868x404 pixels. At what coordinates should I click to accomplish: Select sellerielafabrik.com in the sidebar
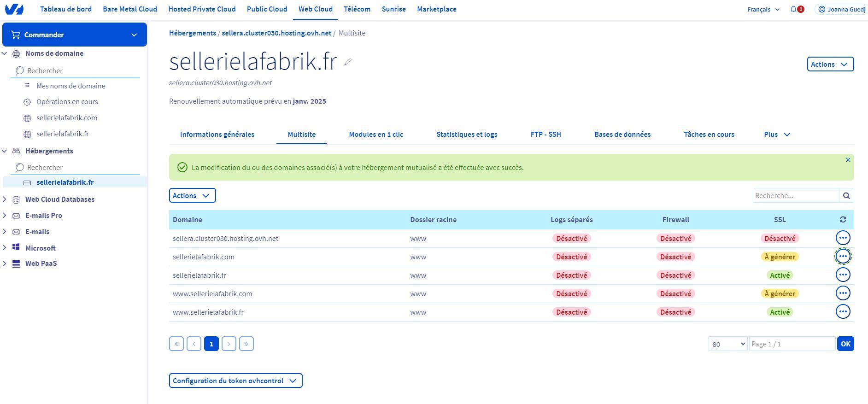point(67,118)
